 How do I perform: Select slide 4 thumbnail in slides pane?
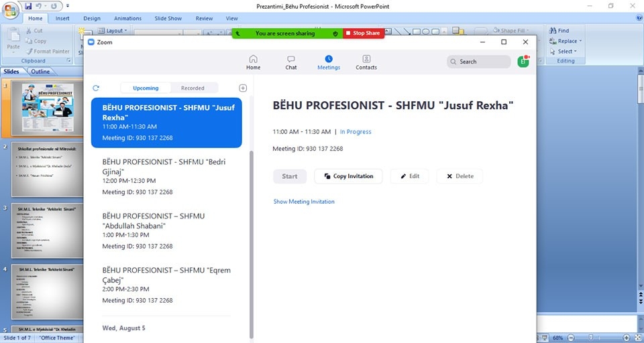click(x=47, y=291)
